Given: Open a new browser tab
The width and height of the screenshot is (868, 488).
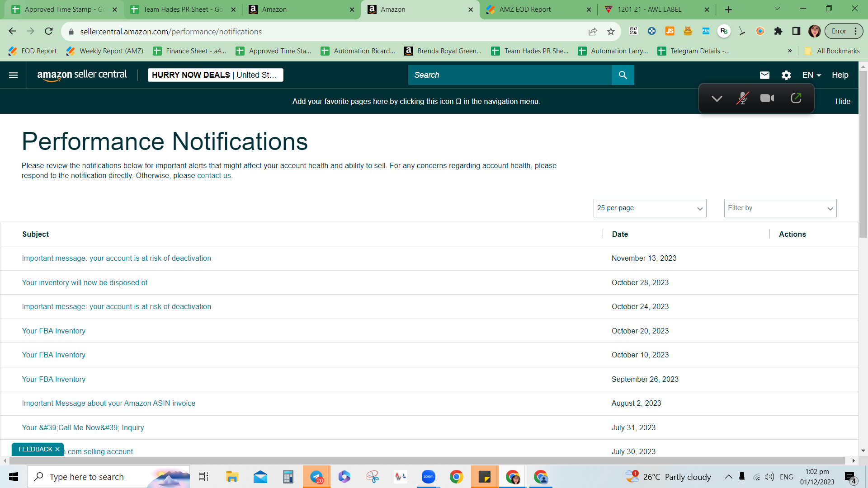Looking at the screenshot, I should (728, 9).
